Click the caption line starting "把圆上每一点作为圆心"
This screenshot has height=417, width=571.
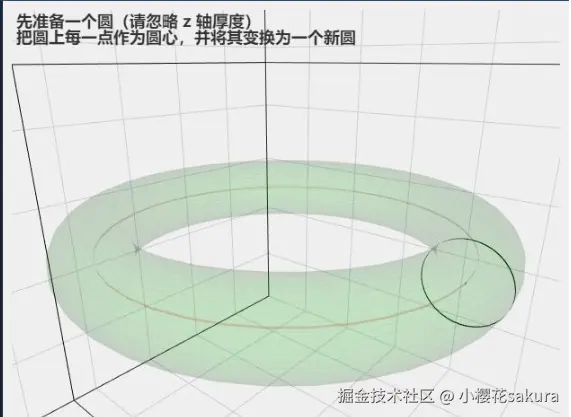pyautogui.click(x=186, y=38)
